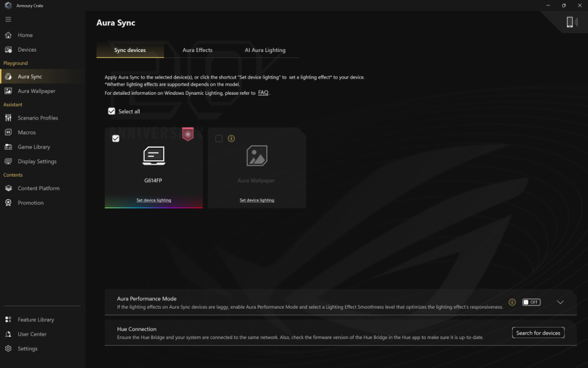
Task: Click the Playground section label
Action: [16, 63]
